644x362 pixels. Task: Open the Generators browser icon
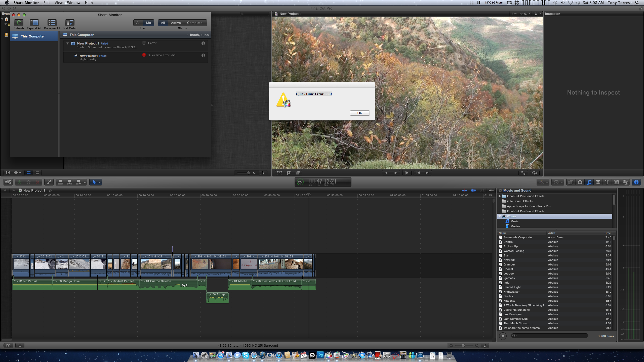click(x=616, y=182)
